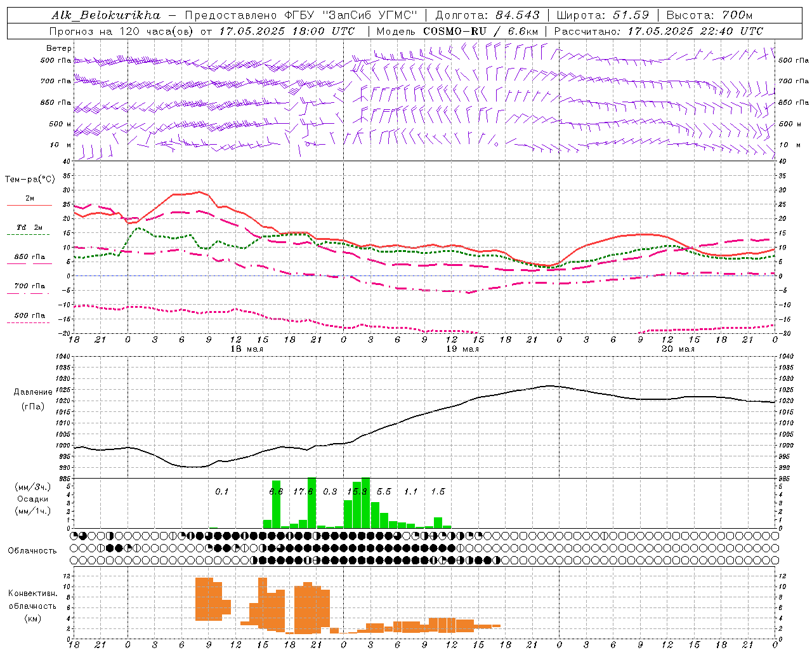This screenshot has width=812, height=650.
Task: Click the '20 мая' date label
Action: pos(678,349)
